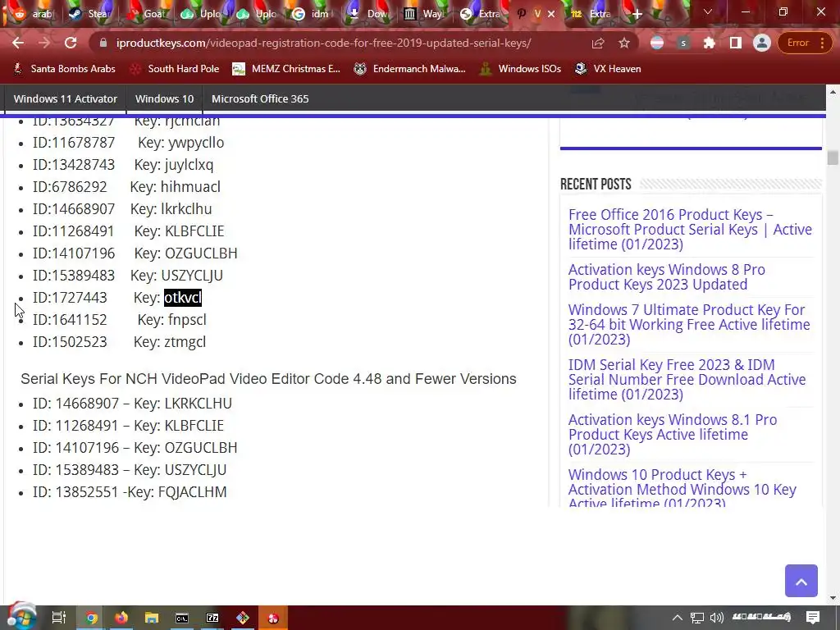Click the address bar URL field
This screenshot has height=630, width=840.
[323, 43]
